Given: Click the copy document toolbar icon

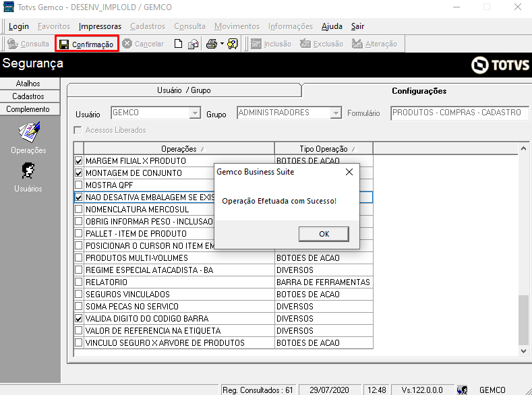Looking at the screenshot, I should (193, 44).
